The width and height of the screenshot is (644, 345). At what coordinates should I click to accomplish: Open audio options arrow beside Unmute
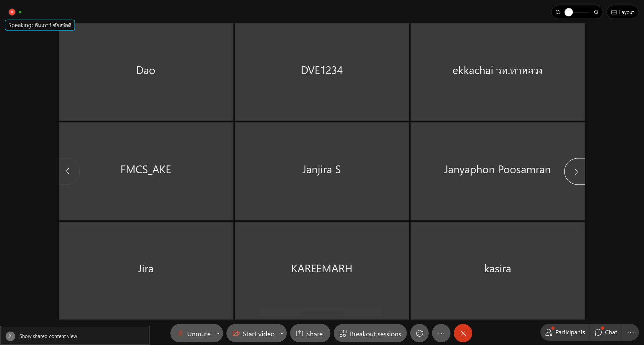[218, 333]
